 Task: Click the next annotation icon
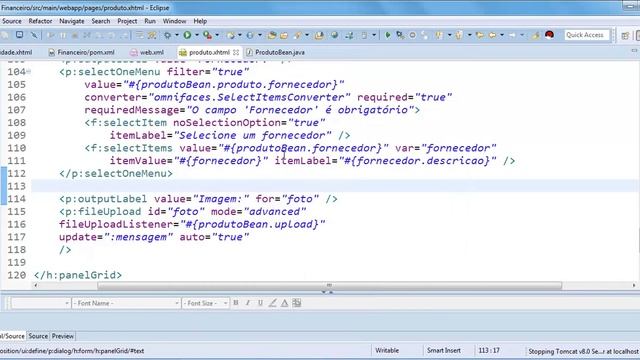click(439, 36)
